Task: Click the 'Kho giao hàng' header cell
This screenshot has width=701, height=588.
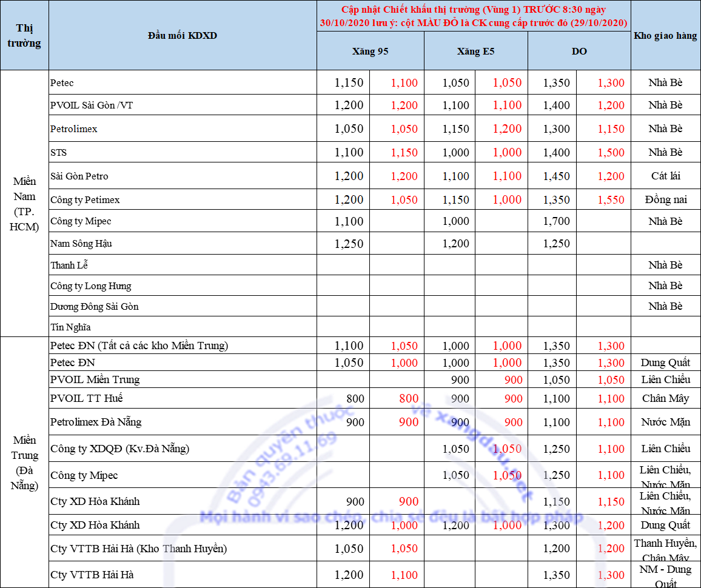Action: 665,35
